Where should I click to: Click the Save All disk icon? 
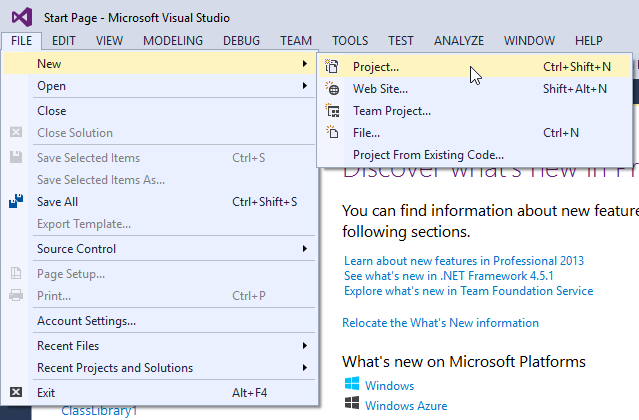coord(16,201)
